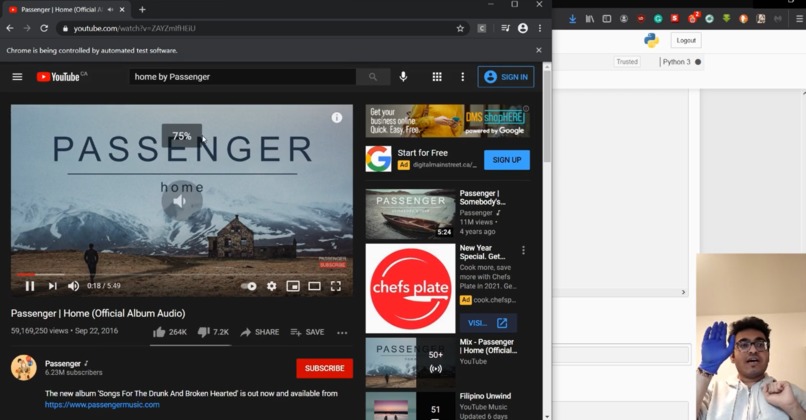Viewport: 806px width, 420px height.
Task: Enable theater mode
Action: click(x=314, y=286)
